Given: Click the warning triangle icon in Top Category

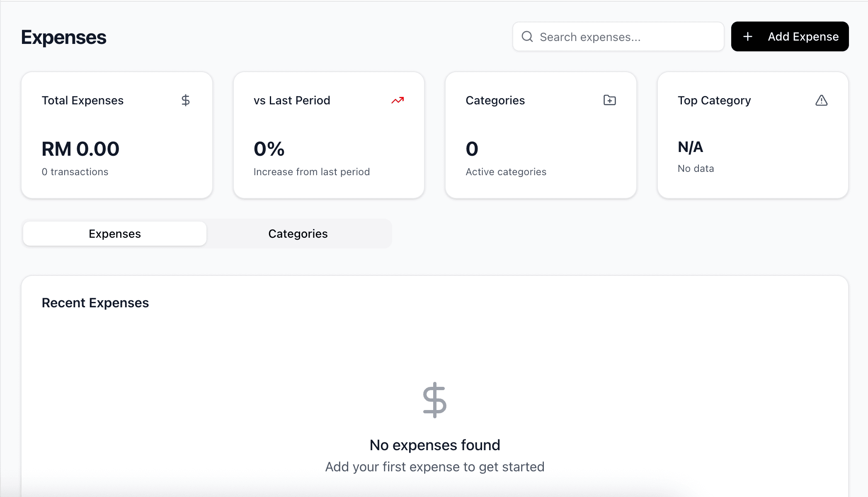Looking at the screenshot, I should [821, 100].
